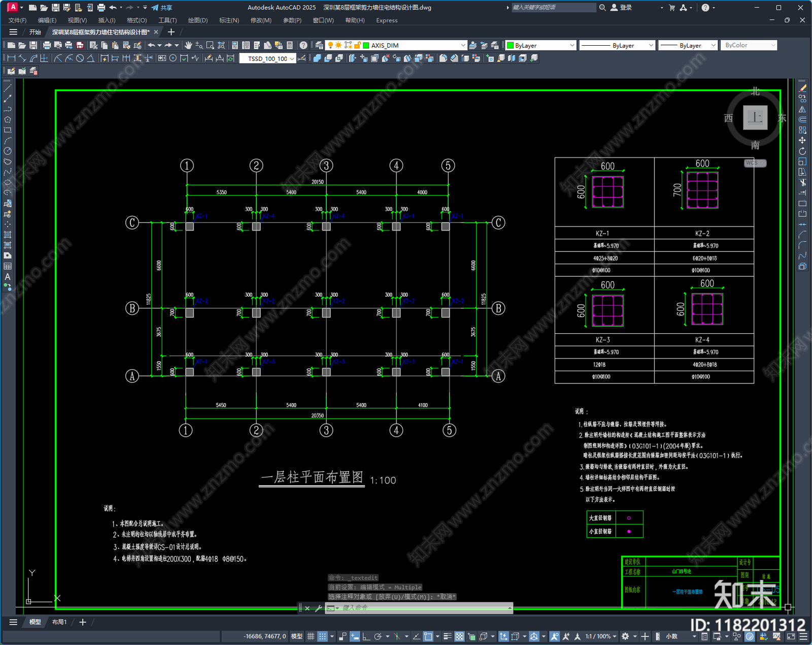
Task: Click the green layer color swatch in AXIS_DIM
Action: 366,45
